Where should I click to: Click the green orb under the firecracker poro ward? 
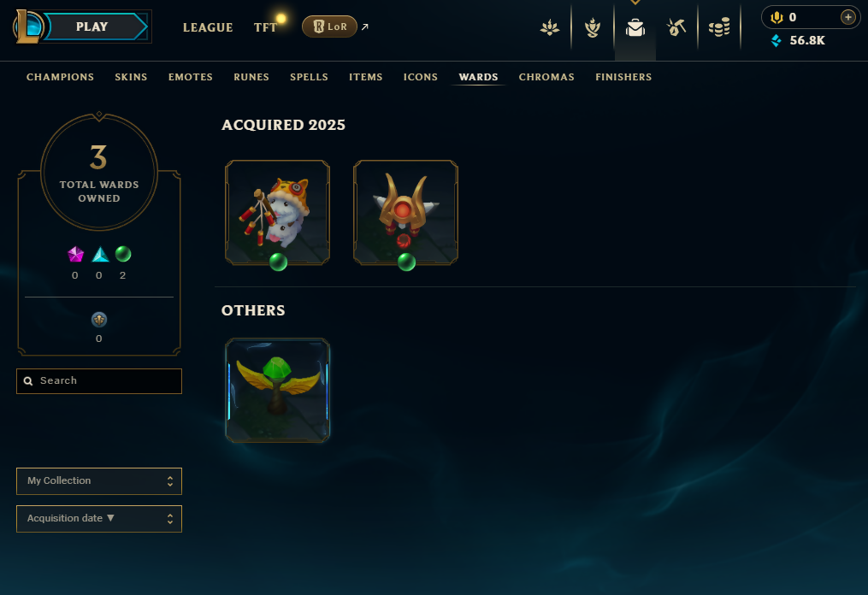278,262
